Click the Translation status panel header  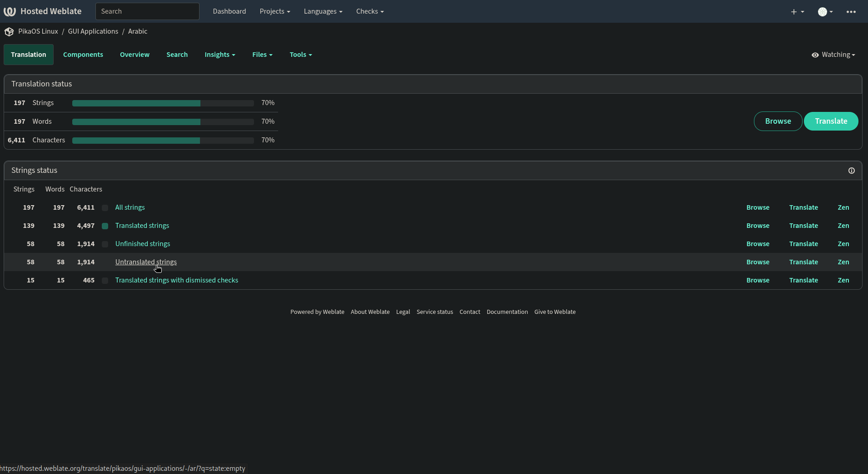[x=433, y=84]
